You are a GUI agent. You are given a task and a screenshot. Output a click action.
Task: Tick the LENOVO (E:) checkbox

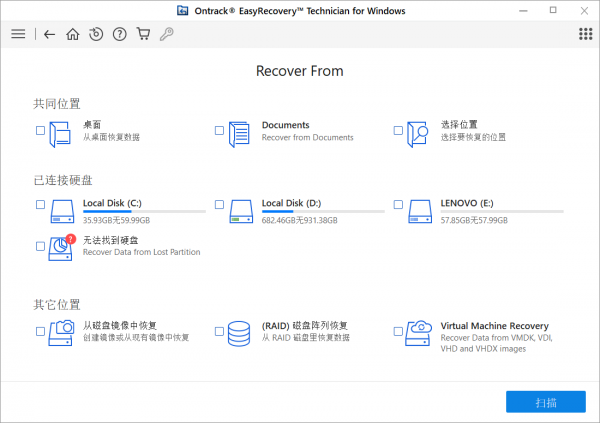[x=398, y=204]
